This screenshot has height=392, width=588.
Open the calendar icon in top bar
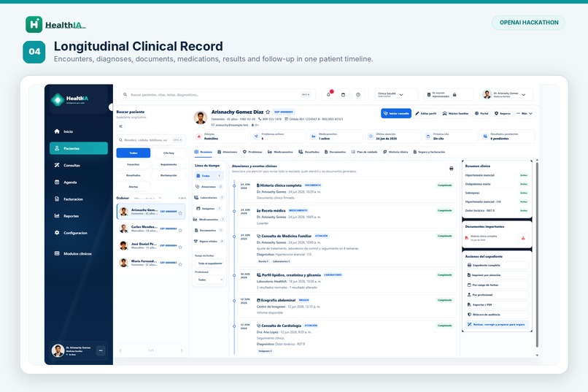pos(343,94)
